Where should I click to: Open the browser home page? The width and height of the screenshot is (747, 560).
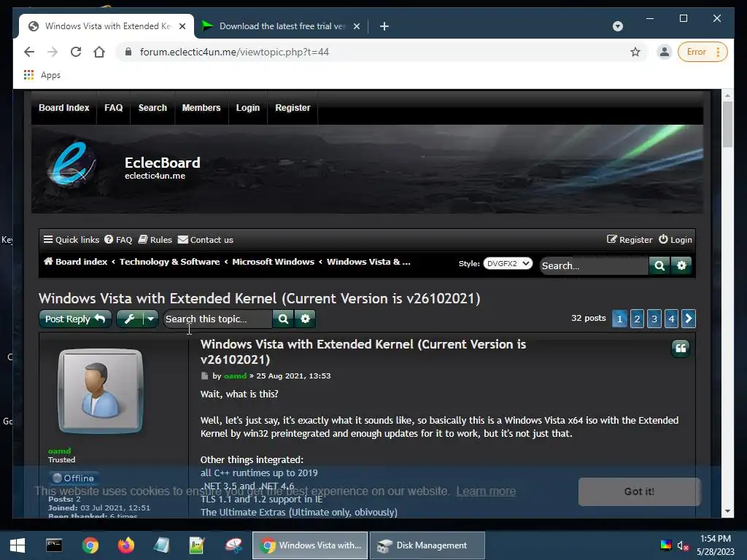(99, 52)
